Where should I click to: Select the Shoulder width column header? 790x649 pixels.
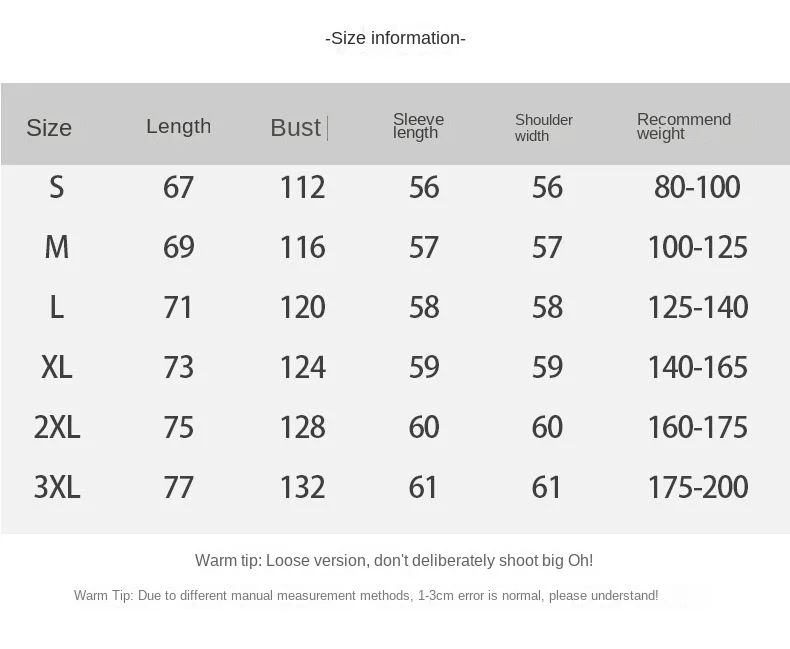click(543, 128)
